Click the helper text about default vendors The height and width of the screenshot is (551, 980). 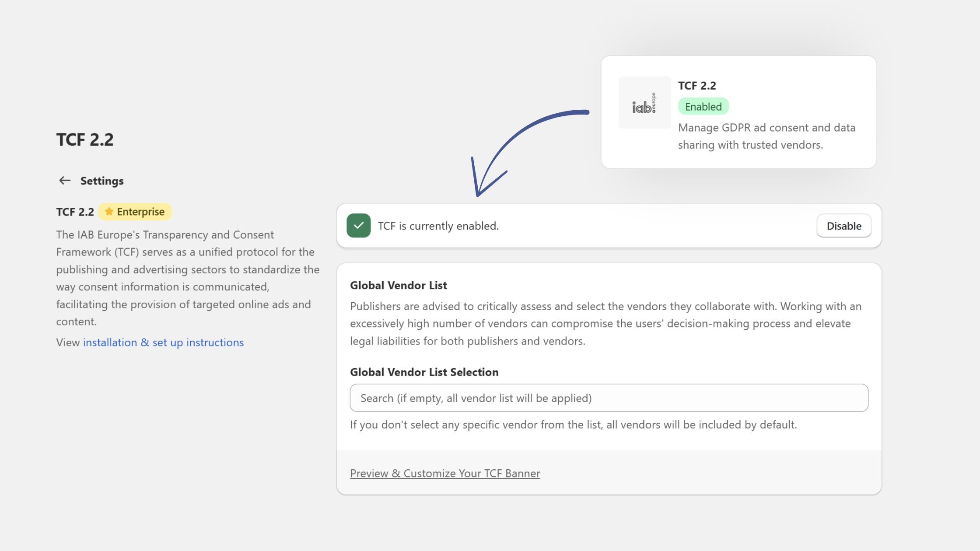coord(574,425)
